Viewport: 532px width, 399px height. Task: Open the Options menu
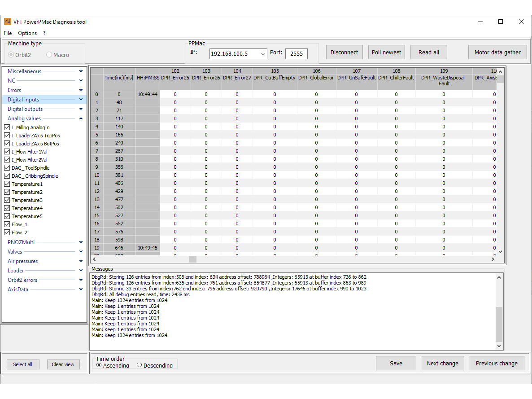click(27, 33)
